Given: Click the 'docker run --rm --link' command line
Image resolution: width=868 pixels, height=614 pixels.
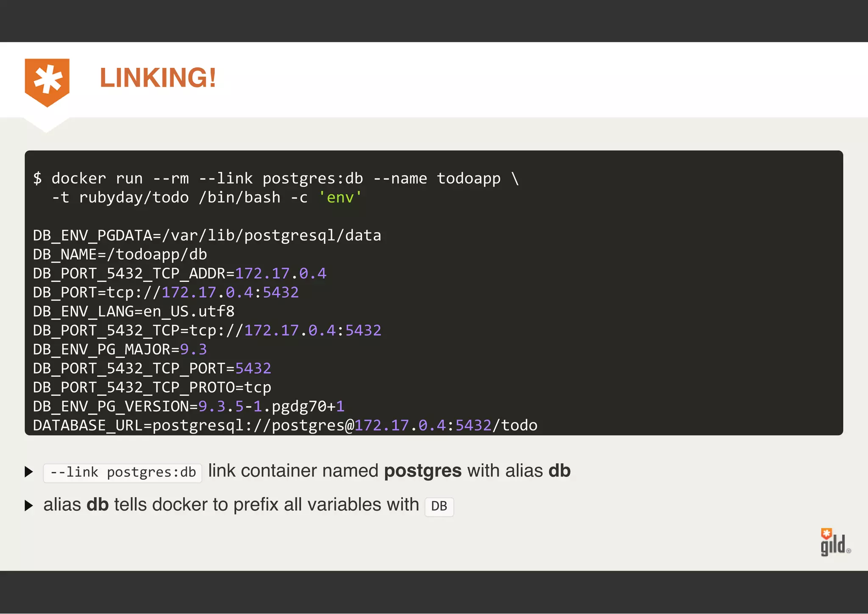Looking at the screenshot, I should 276,178.
